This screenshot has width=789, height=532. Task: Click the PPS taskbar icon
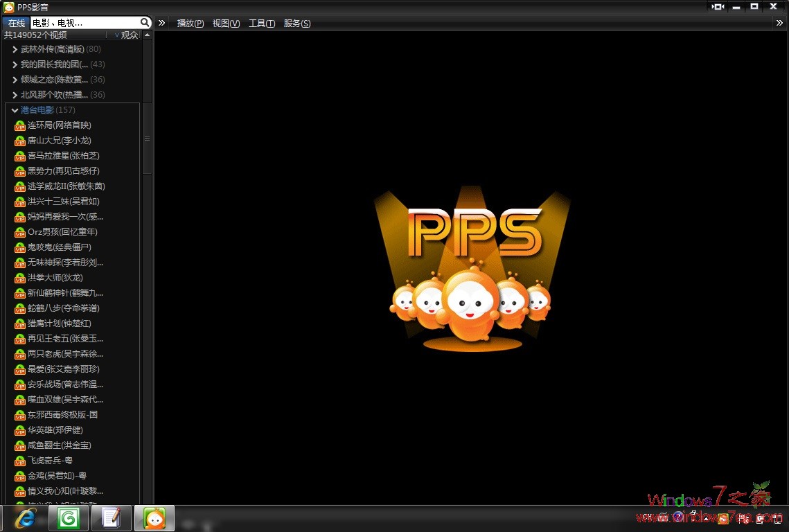click(154, 518)
